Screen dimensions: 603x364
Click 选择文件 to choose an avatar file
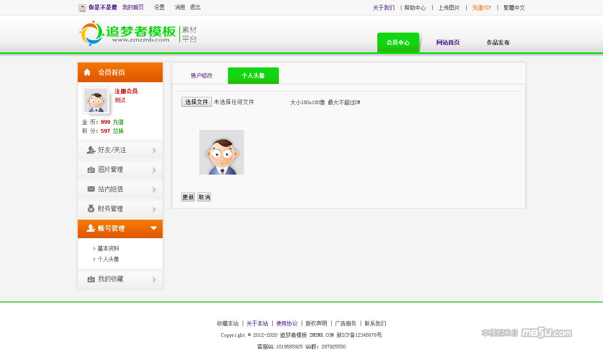(x=197, y=102)
